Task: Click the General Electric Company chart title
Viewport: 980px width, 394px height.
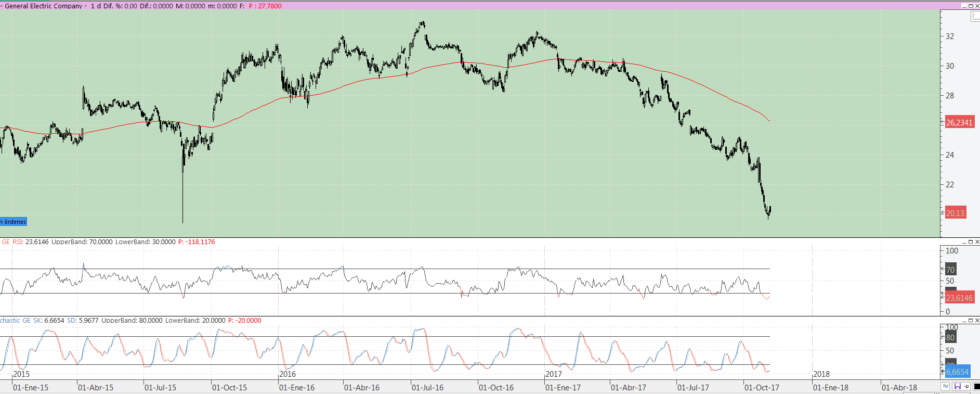Action: click(x=44, y=6)
